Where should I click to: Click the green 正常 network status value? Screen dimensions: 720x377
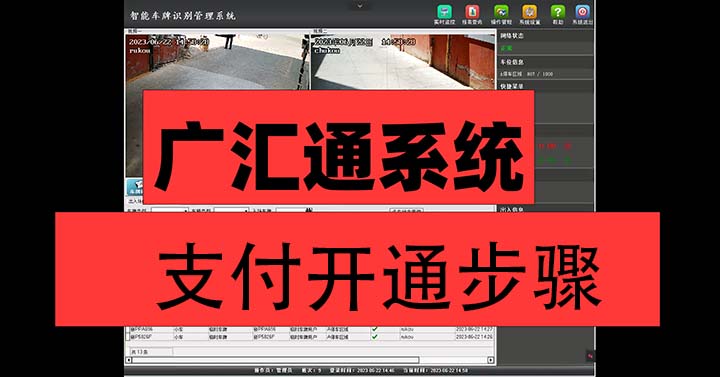(506, 48)
